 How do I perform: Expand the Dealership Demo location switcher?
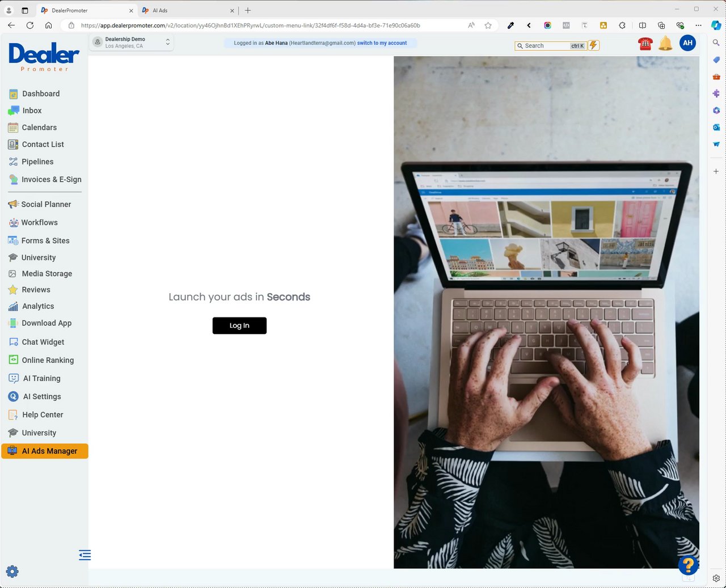click(132, 43)
